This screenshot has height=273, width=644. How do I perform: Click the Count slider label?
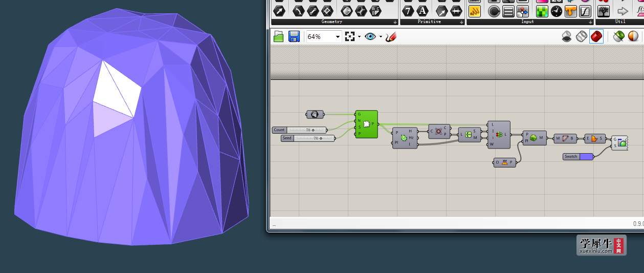(x=279, y=130)
